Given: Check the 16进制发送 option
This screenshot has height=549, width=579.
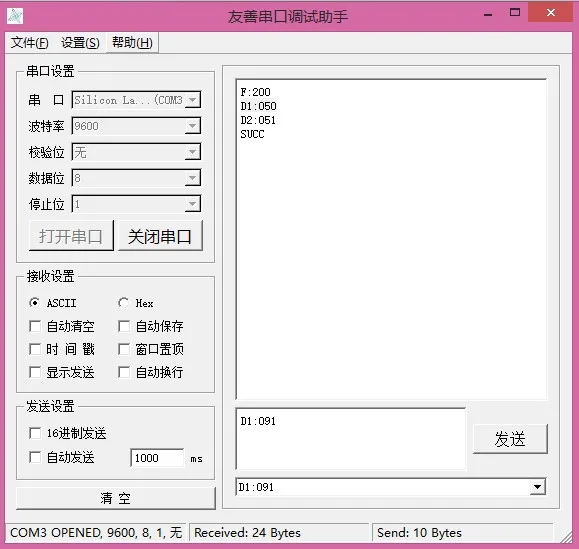Looking at the screenshot, I should (35, 433).
